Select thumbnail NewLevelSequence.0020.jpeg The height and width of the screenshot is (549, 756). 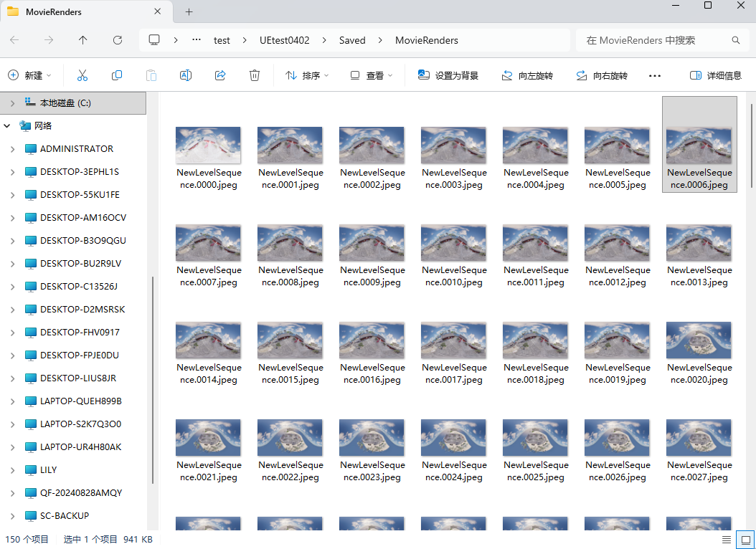coord(699,340)
